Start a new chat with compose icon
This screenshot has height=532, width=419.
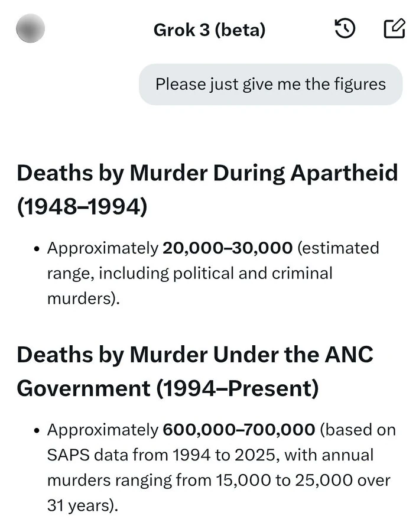pos(394,28)
